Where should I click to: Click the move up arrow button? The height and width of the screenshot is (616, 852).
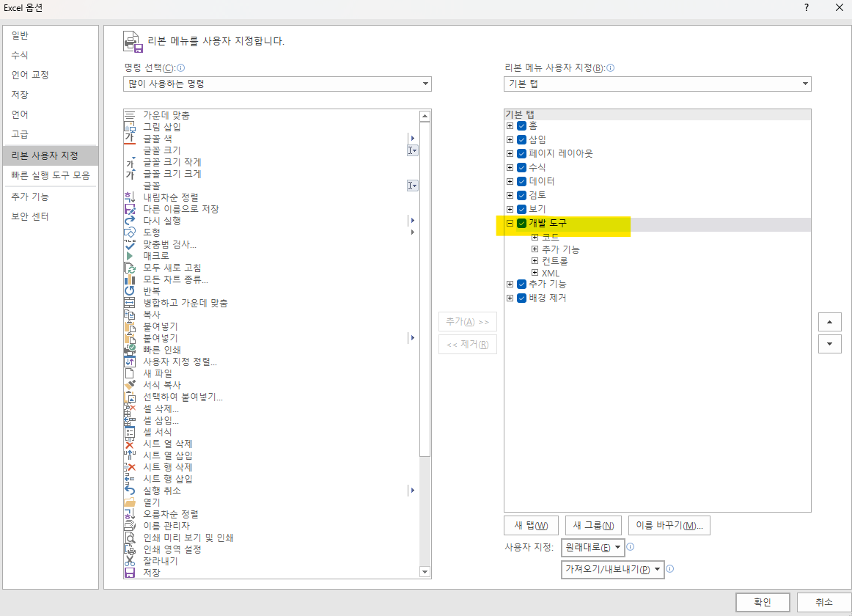click(x=830, y=322)
